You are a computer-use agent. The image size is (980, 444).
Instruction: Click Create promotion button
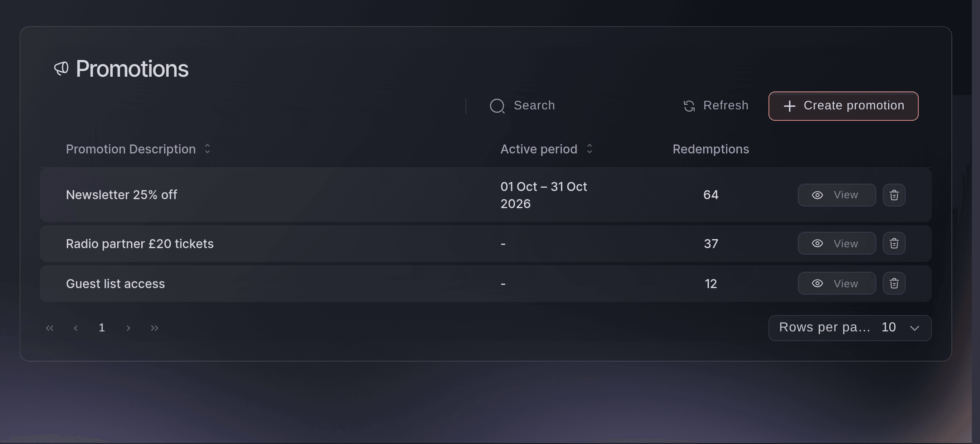(843, 106)
